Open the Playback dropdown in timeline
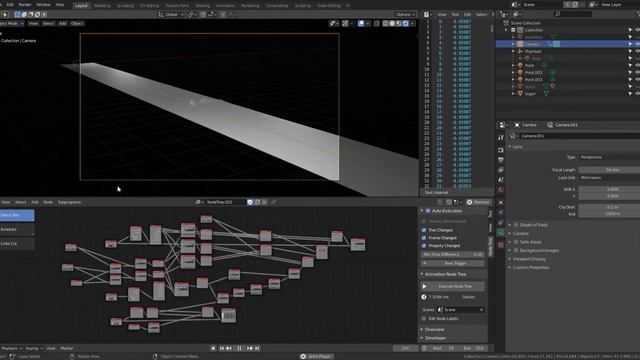 click(11, 349)
